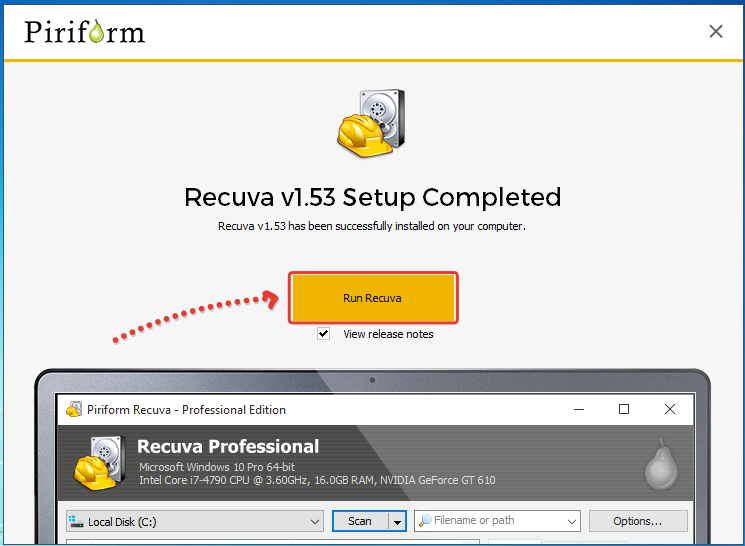Click the magnifier icon in the search box

click(x=424, y=521)
